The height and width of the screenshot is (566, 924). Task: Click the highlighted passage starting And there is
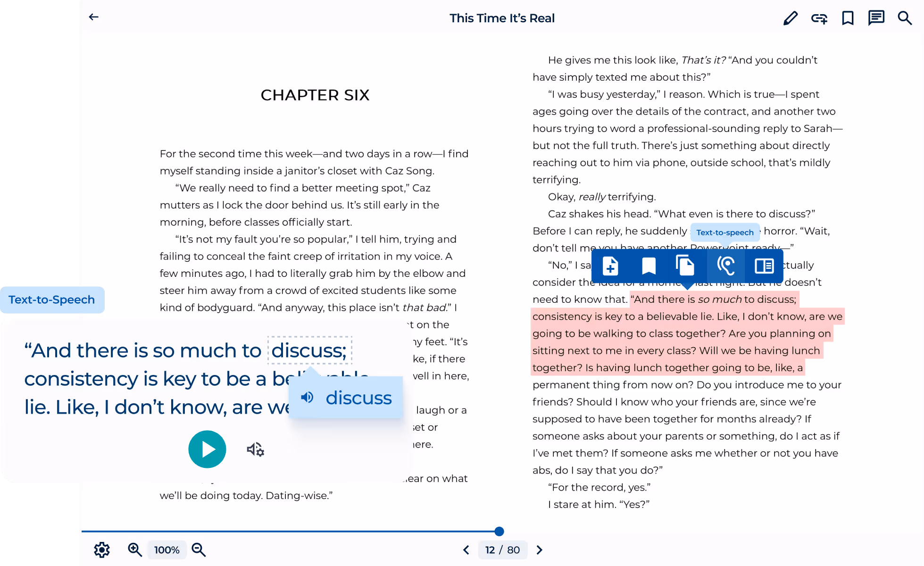point(687,333)
